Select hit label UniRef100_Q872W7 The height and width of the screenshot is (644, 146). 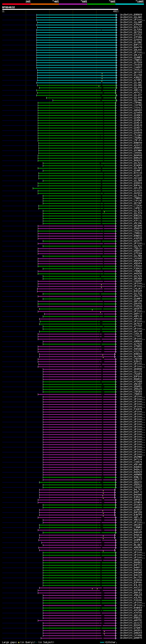coord(131,203)
